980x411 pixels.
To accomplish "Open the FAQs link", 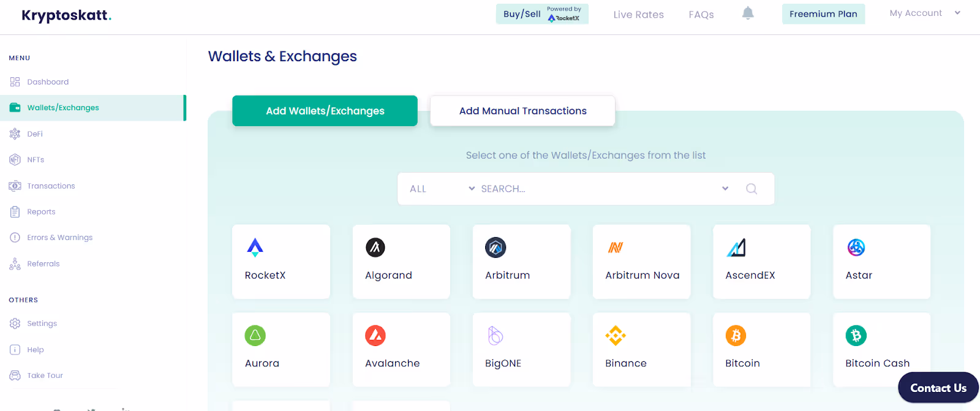I will (x=701, y=15).
